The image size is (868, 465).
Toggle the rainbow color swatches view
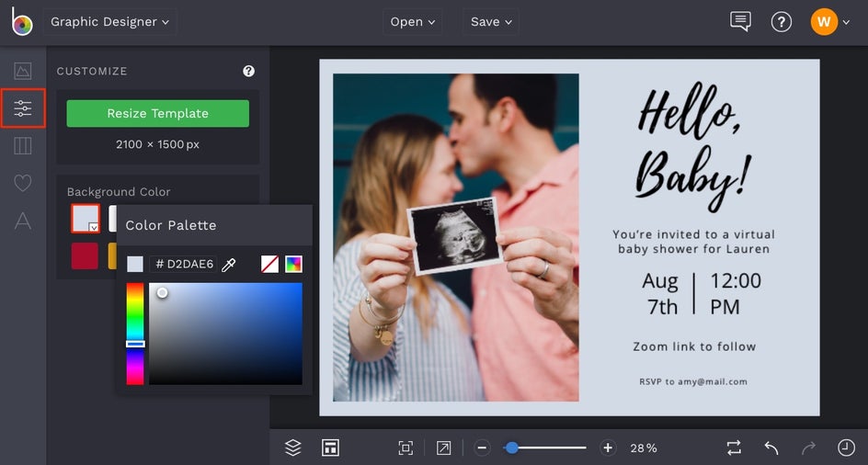293,265
